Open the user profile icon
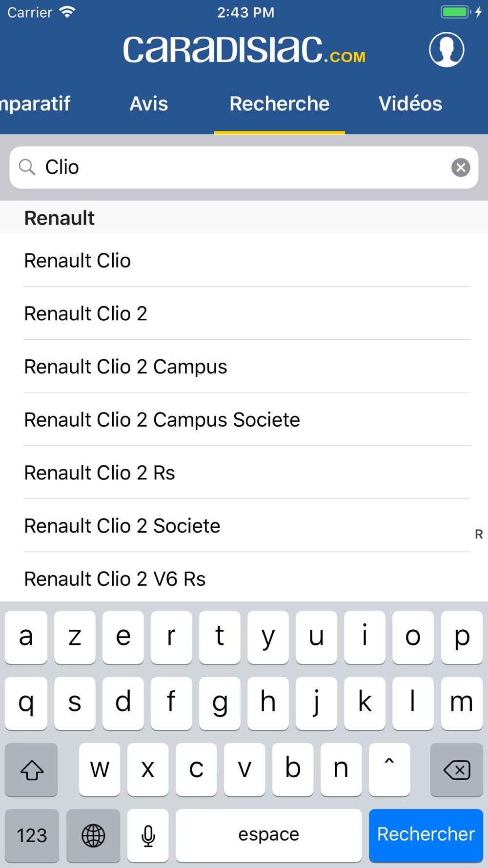 pyautogui.click(x=446, y=50)
